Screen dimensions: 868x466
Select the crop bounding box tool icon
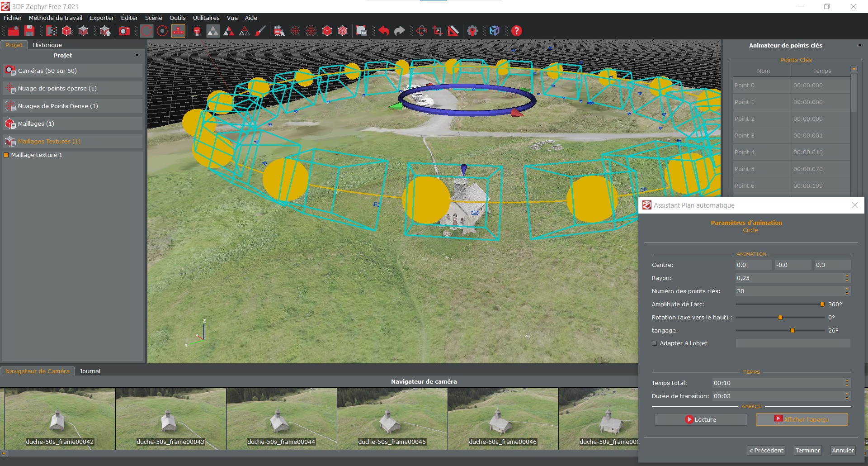pos(437,31)
